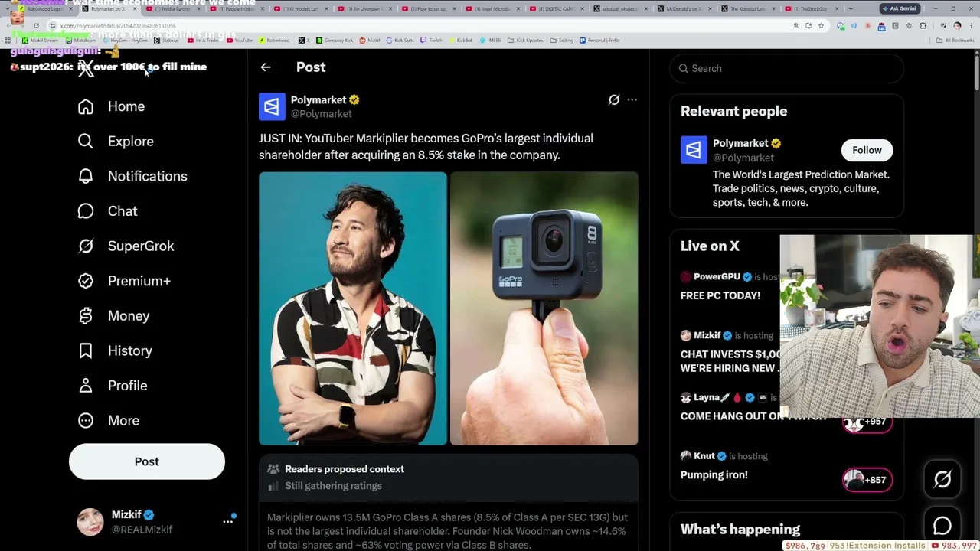
Task: Click the Profile person icon
Action: [x=86, y=386]
